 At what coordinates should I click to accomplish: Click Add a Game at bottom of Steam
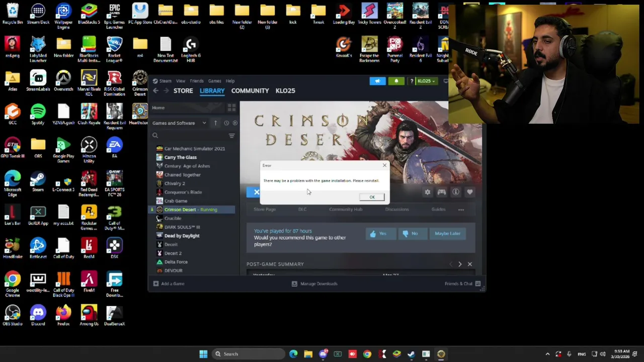(169, 284)
